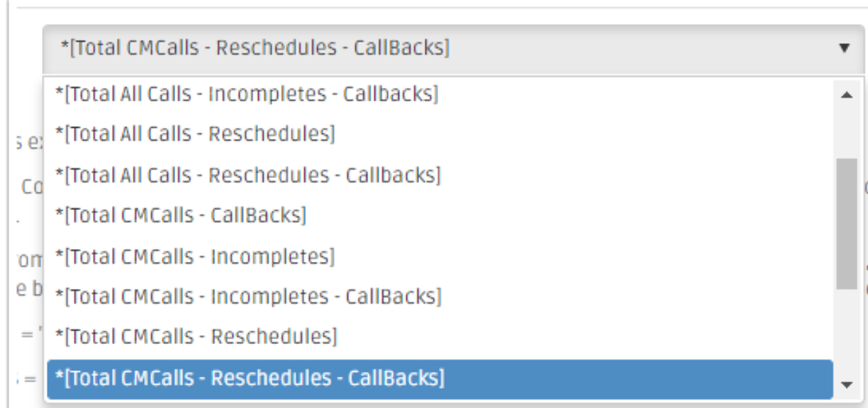
Task: Click the scrollbar up arrow in the list
Action: [846, 95]
